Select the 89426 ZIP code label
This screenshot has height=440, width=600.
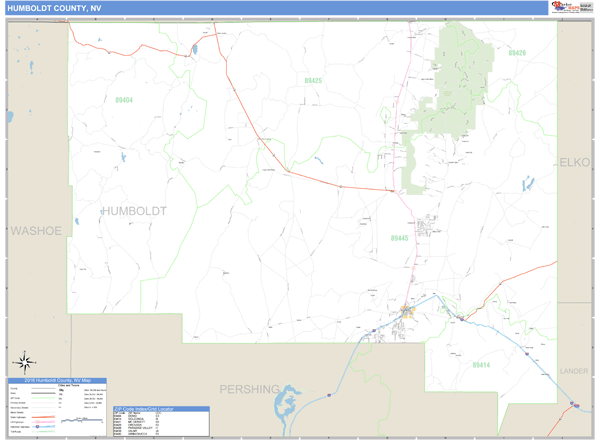click(x=516, y=52)
